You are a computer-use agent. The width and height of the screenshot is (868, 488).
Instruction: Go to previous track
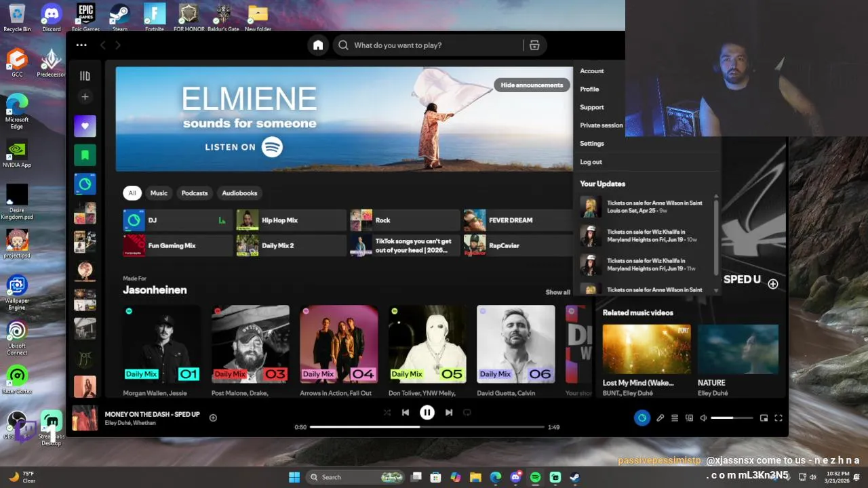pyautogui.click(x=406, y=412)
